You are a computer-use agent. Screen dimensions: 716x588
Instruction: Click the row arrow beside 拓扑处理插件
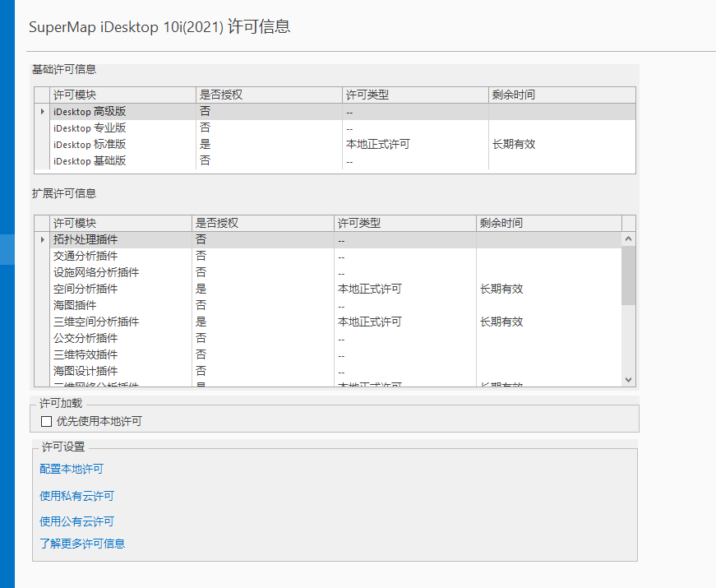coord(42,240)
